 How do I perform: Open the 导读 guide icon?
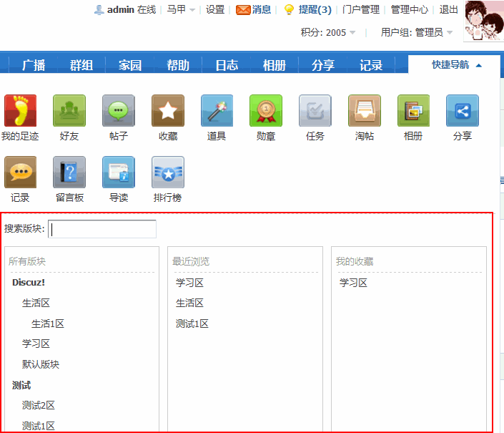[119, 172]
